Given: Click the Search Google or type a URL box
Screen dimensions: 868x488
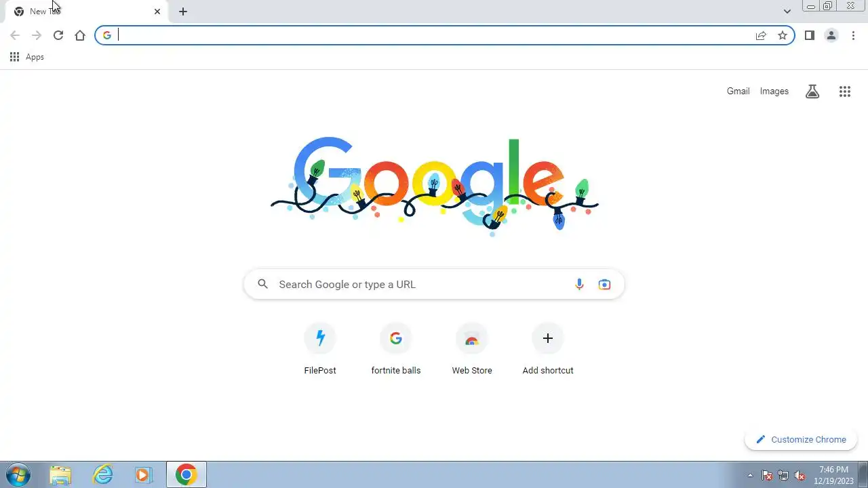Looking at the screenshot, I should 434,285.
